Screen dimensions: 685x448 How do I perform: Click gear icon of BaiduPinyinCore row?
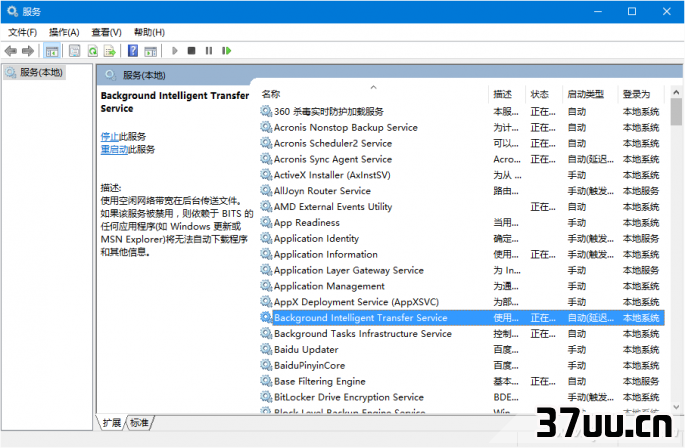[266, 365]
